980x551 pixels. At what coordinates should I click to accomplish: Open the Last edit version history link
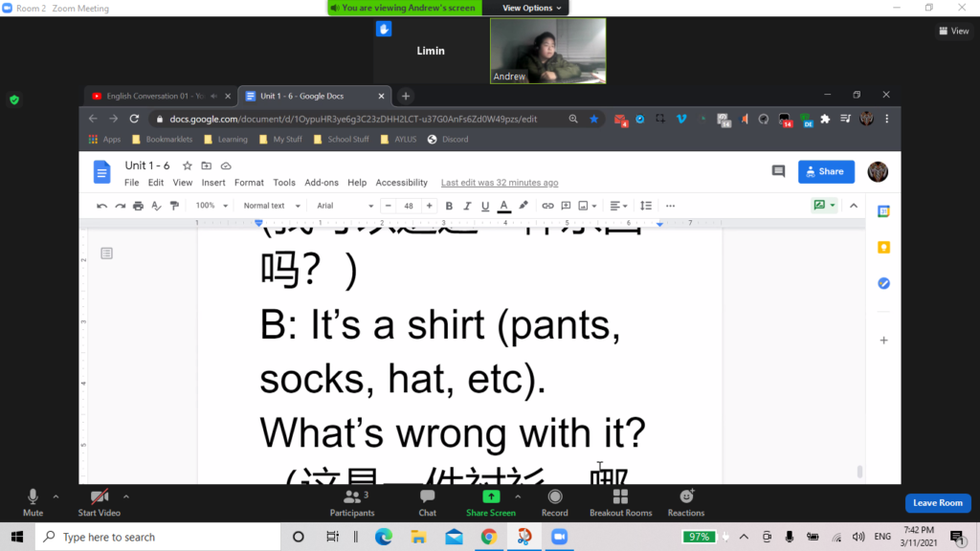click(500, 183)
